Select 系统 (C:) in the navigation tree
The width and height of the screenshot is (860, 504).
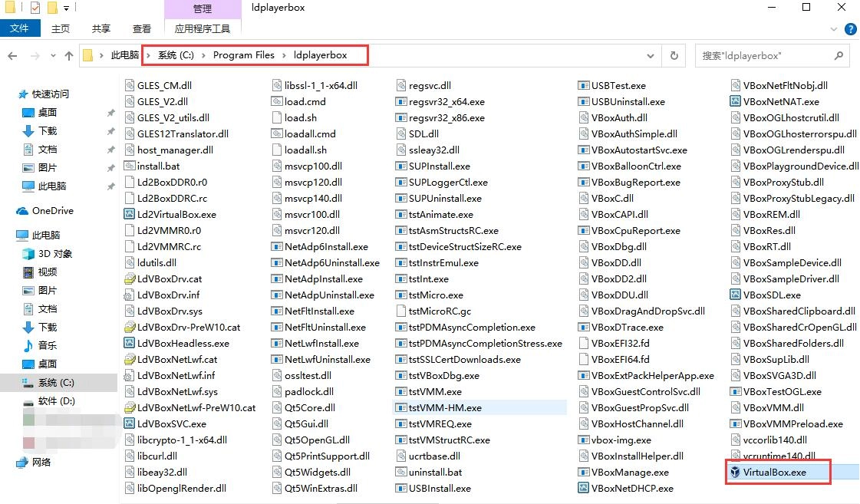(x=55, y=383)
